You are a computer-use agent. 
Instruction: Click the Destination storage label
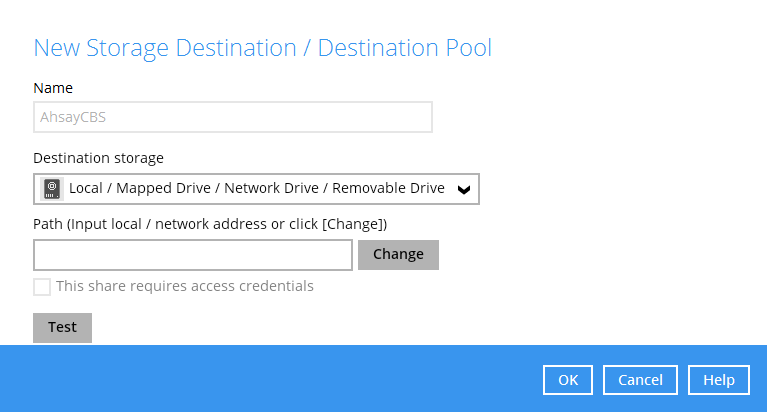[98, 158]
